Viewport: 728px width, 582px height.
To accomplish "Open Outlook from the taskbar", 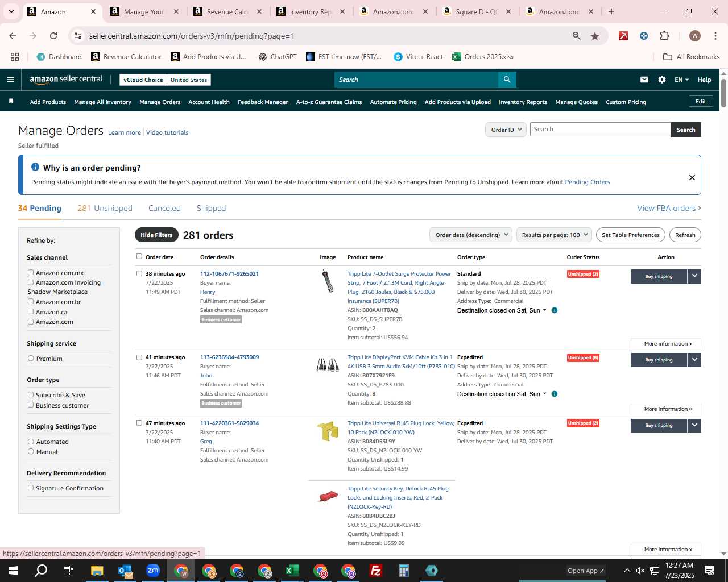I will click(x=125, y=571).
